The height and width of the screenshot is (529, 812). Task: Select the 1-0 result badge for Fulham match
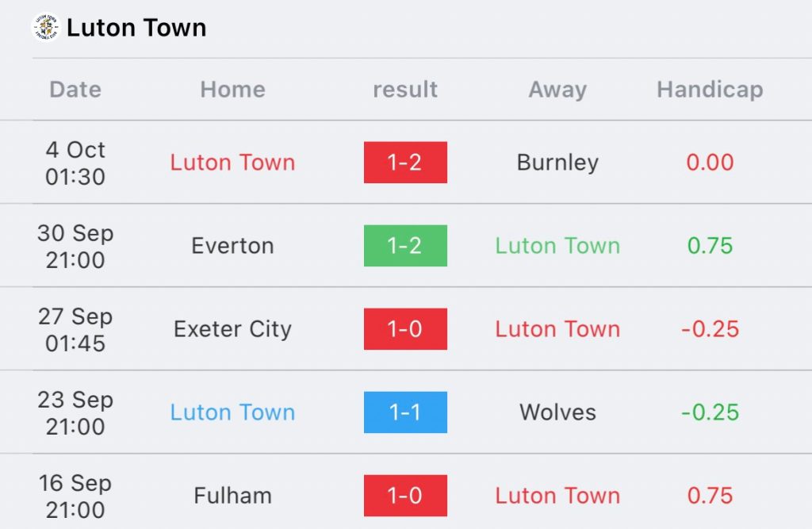(x=405, y=496)
